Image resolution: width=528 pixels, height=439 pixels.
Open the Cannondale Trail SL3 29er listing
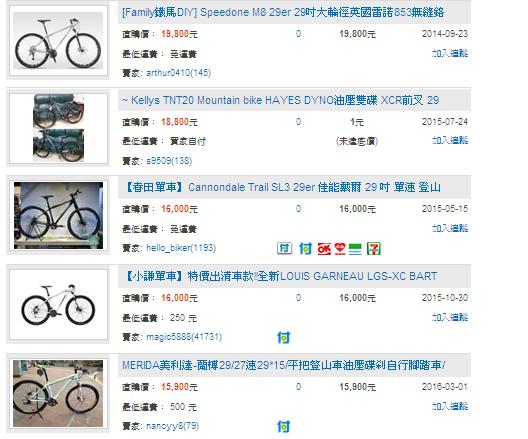click(x=283, y=187)
